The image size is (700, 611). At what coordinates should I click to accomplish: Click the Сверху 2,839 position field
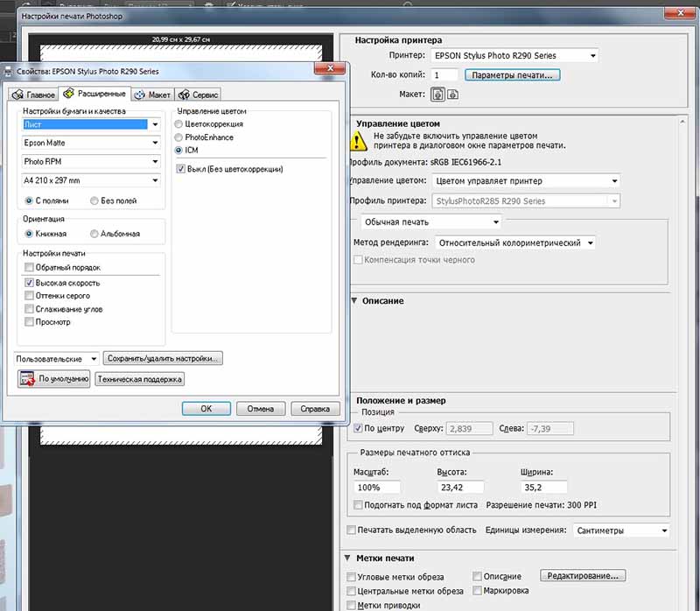(470, 429)
